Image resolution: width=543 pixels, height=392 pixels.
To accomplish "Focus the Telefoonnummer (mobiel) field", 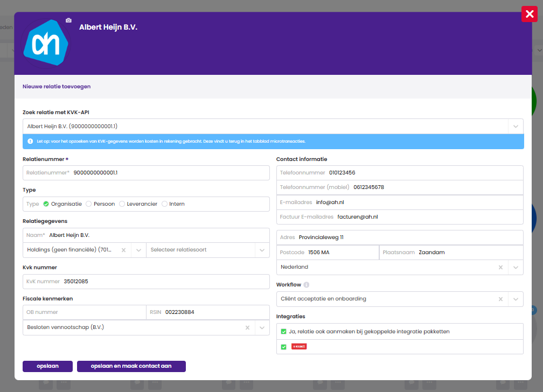I will (400, 187).
